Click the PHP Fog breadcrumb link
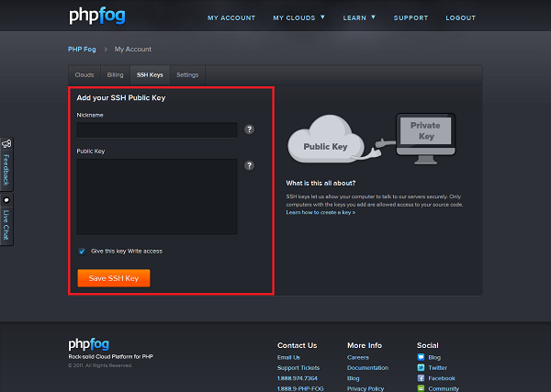The image size is (551, 392). pyautogui.click(x=82, y=50)
